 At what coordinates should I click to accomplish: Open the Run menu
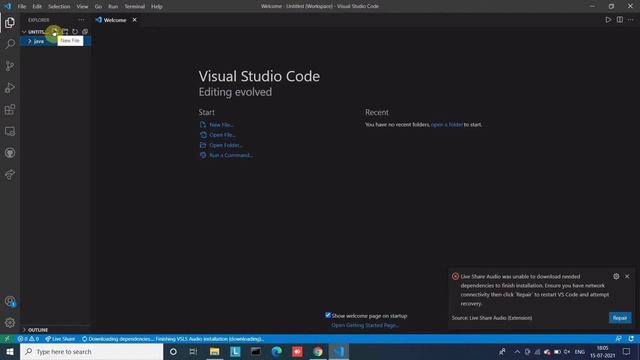(x=113, y=6)
